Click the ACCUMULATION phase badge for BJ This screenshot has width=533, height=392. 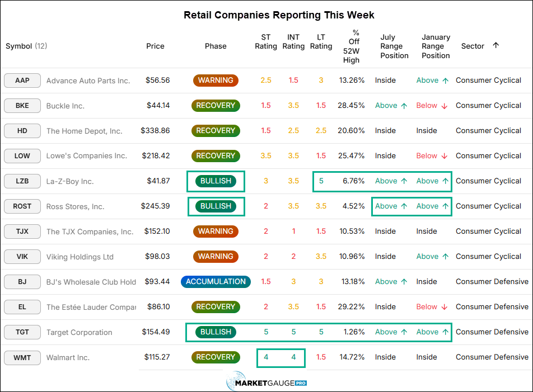tap(216, 282)
